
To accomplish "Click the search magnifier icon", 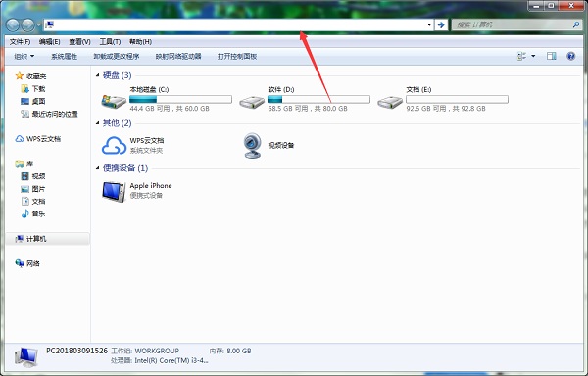I will click(576, 24).
